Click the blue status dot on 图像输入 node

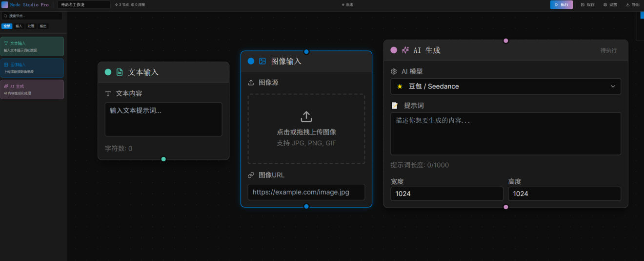[251, 61]
